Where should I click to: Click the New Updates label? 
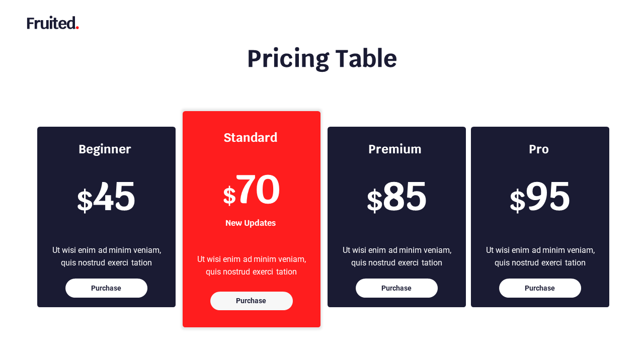pyautogui.click(x=251, y=223)
